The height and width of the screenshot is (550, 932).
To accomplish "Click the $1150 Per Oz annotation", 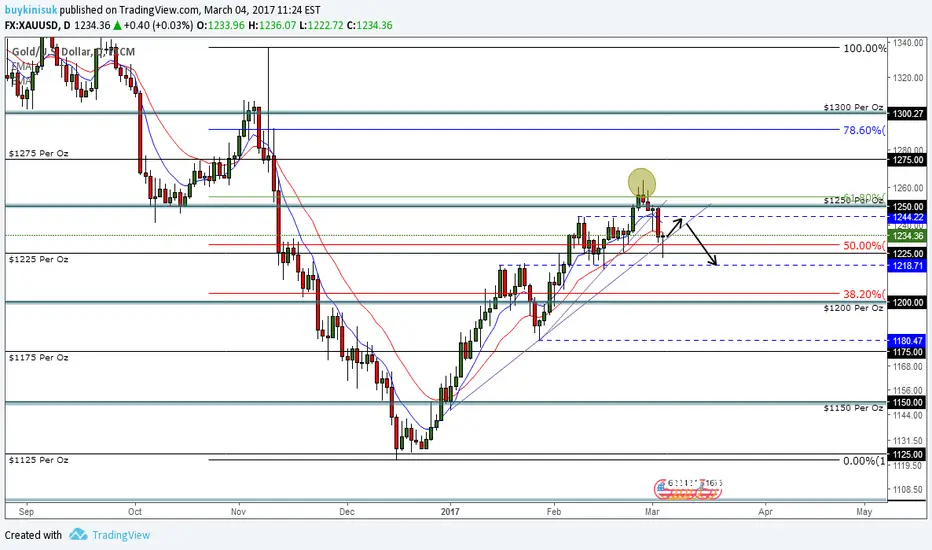I will (x=853, y=408).
